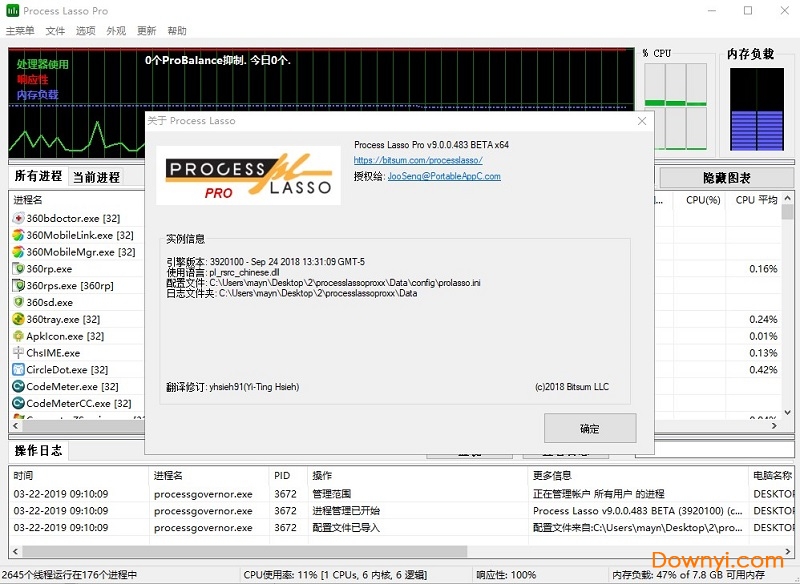The height and width of the screenshot is (584, 800).
Task: Open the 帮助 help menu
Action: point(177,31)
